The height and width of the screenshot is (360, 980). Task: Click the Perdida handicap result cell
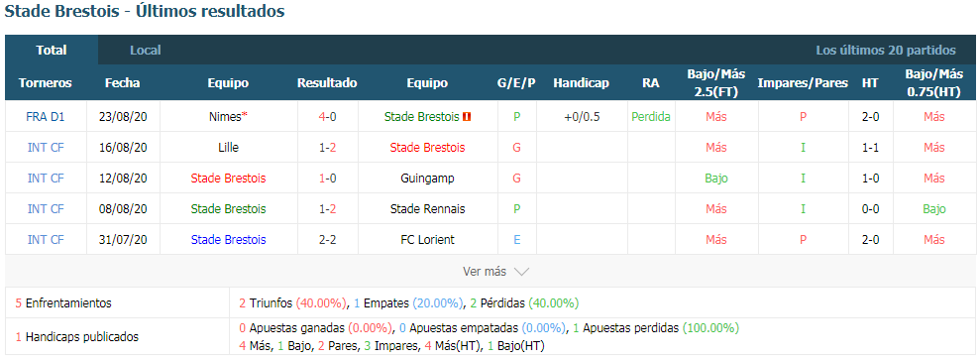651,116
